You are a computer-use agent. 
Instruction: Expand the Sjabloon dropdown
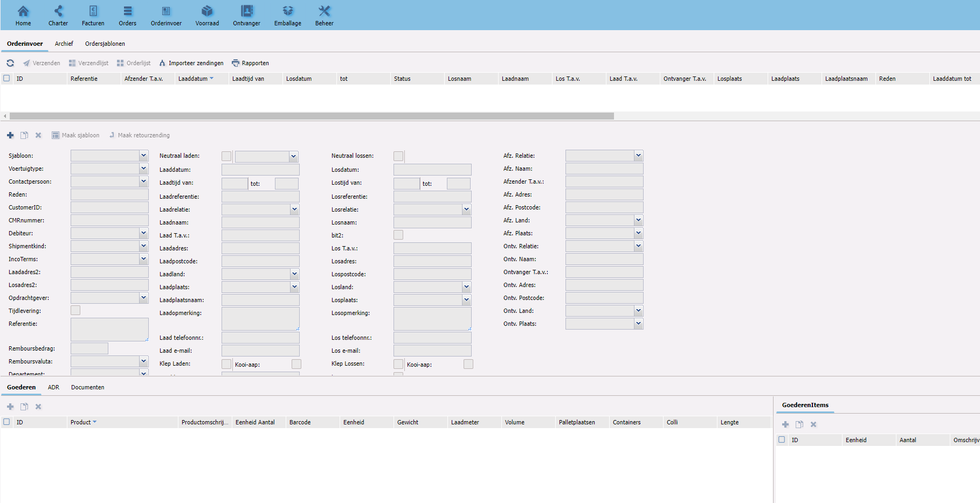point(143,156)
